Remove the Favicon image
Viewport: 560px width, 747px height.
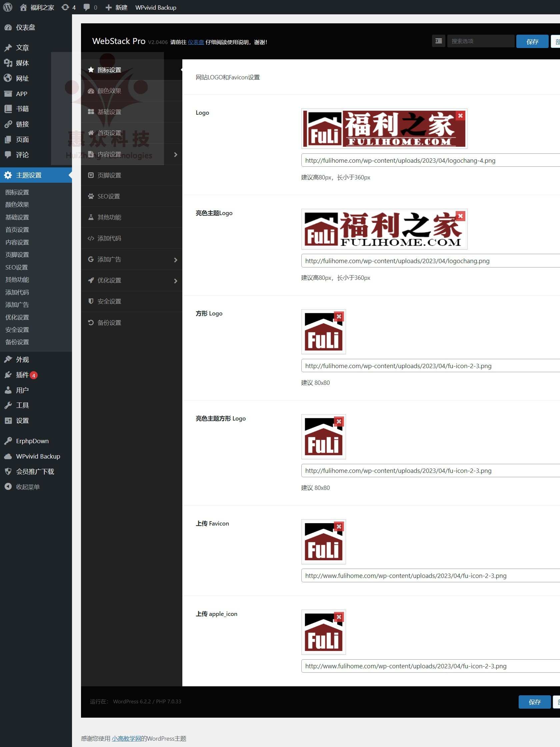point(339,527)
